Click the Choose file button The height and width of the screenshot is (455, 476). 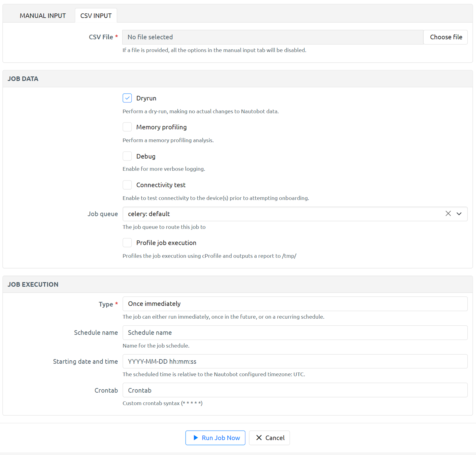tap(446, 37)
